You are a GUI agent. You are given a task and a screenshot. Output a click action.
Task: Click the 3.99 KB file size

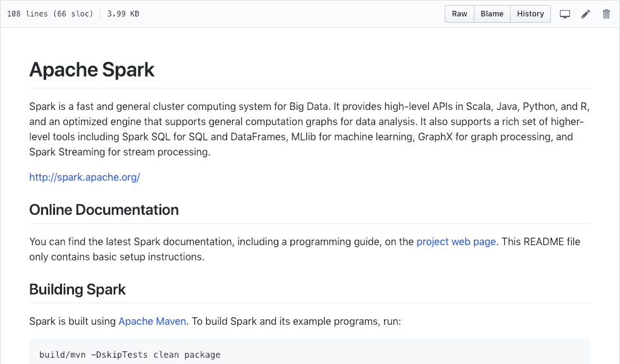[x=123, y=14]
